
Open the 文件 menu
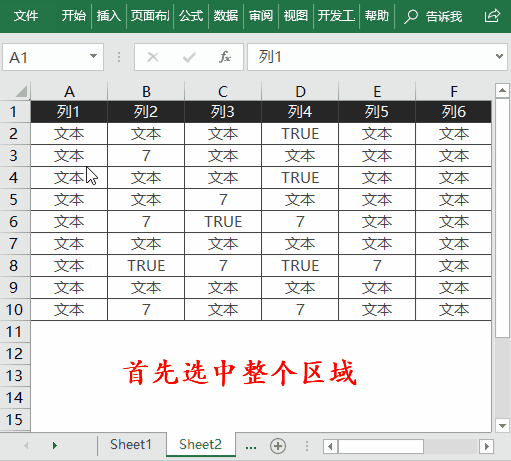[26, 16]
